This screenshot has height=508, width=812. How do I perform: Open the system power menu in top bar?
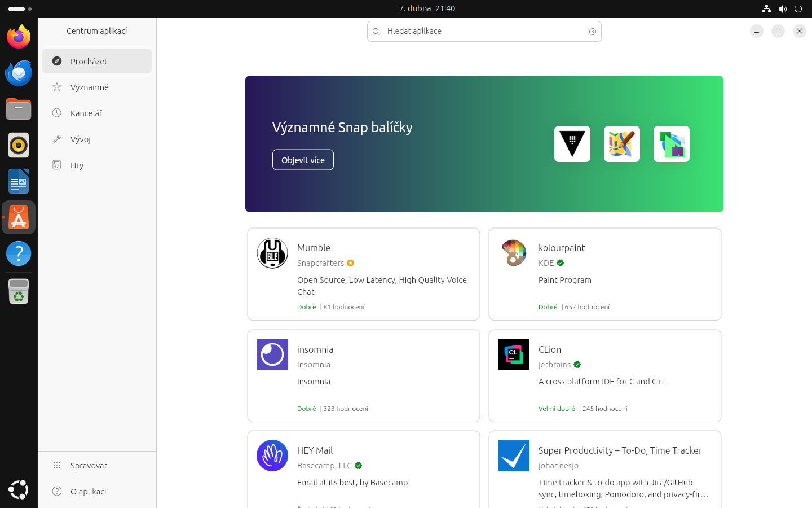tap(798, 8)
